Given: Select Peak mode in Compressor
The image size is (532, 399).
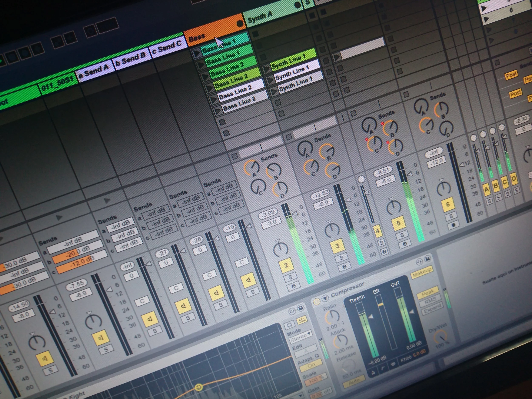Looking at the screenshot, I should pyautogui.click(x=428, y=293).
